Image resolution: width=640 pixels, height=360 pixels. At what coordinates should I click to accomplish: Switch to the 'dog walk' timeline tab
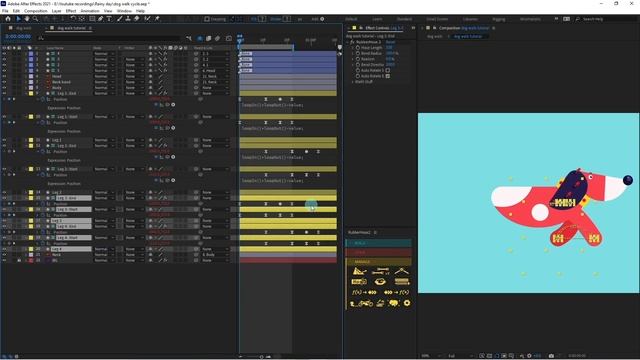[x=24, y=28]
